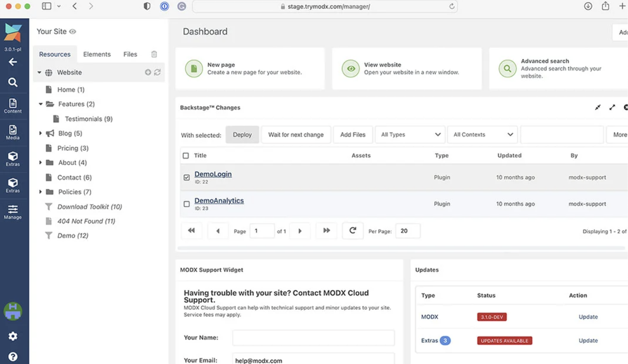Go to the next page of changes

[x=300, y=231]
